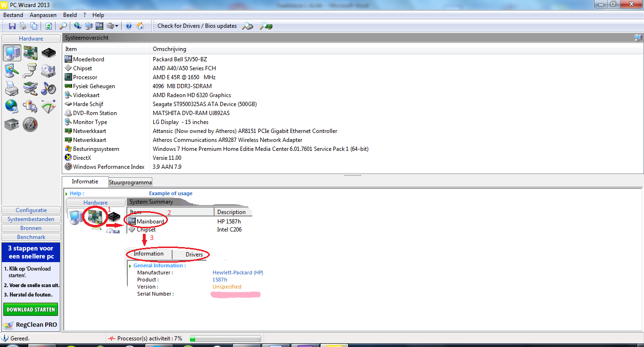Open the Help menu

tap(99, 15)
